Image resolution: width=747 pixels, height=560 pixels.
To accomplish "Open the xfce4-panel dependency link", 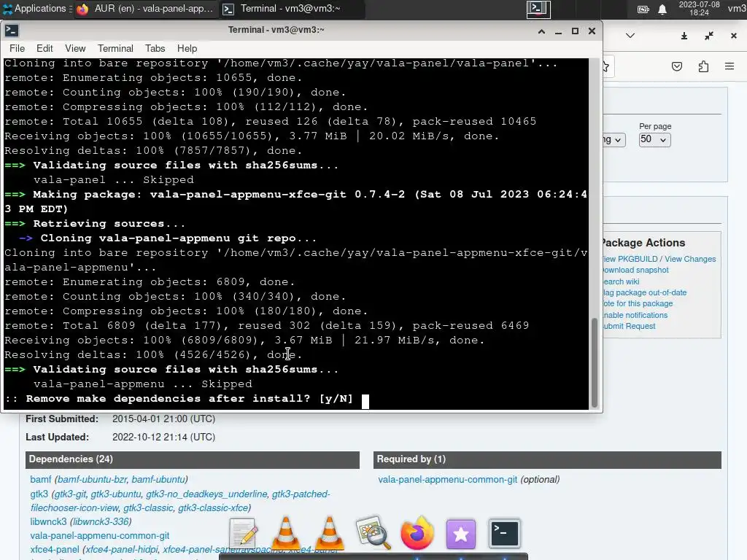I will pyautogui.click(x=54, y=550).
